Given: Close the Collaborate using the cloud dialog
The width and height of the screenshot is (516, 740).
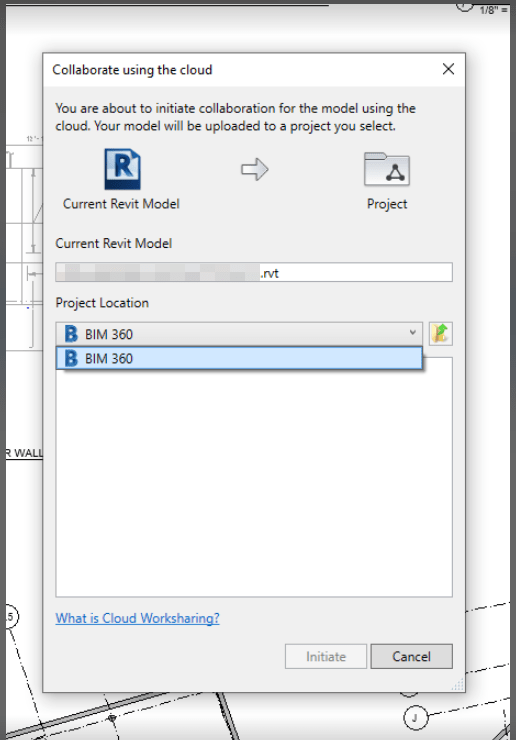Looking at the screenshot, I should [x=448, y=69].
